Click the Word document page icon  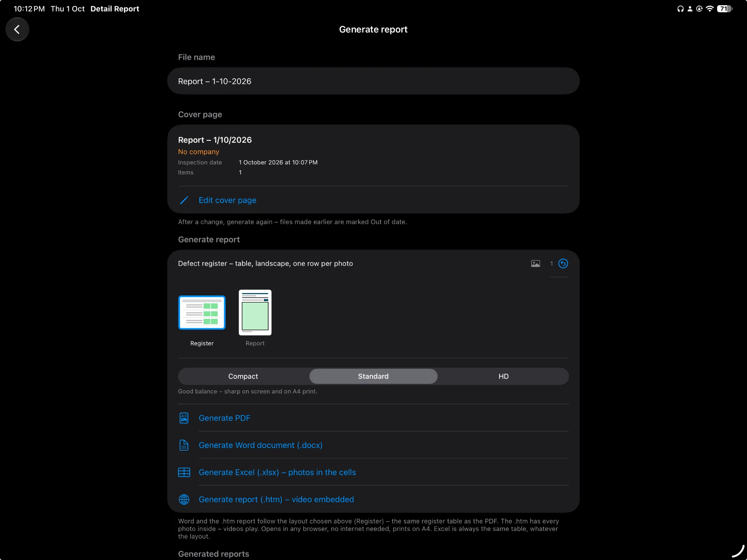184,445
